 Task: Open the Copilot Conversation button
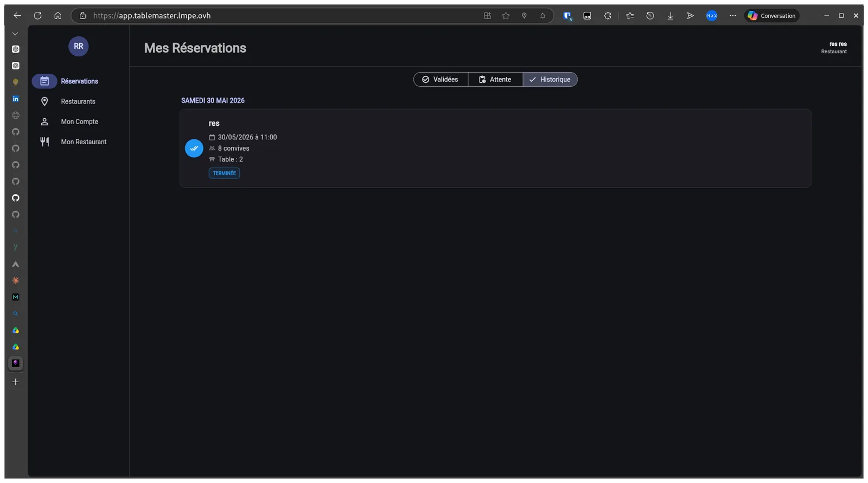[772, 16]
